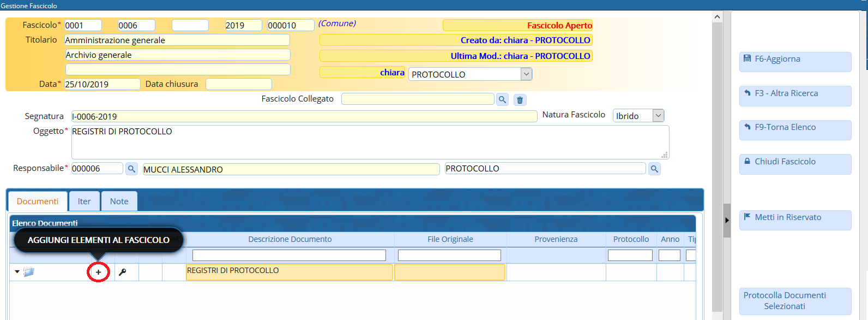Image resolution: width=868 pixels, height=320 pixels.
Task: Open the PROTOCOLLO dropdown beside chiara
Action: (x=526, y=74)
